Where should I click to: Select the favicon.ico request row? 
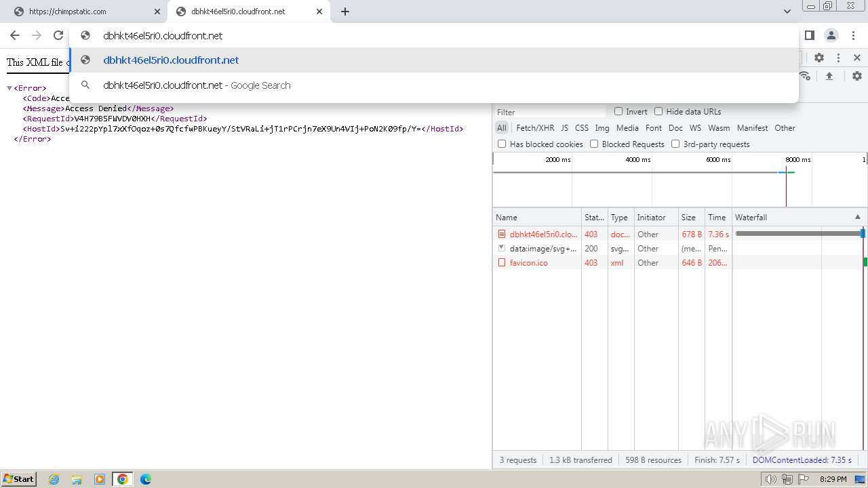click(680, 263)
